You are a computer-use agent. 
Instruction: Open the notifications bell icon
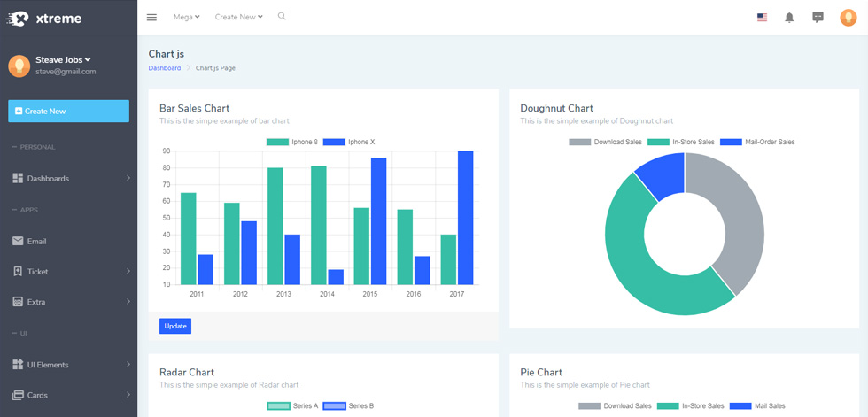(x=789, y=18)
